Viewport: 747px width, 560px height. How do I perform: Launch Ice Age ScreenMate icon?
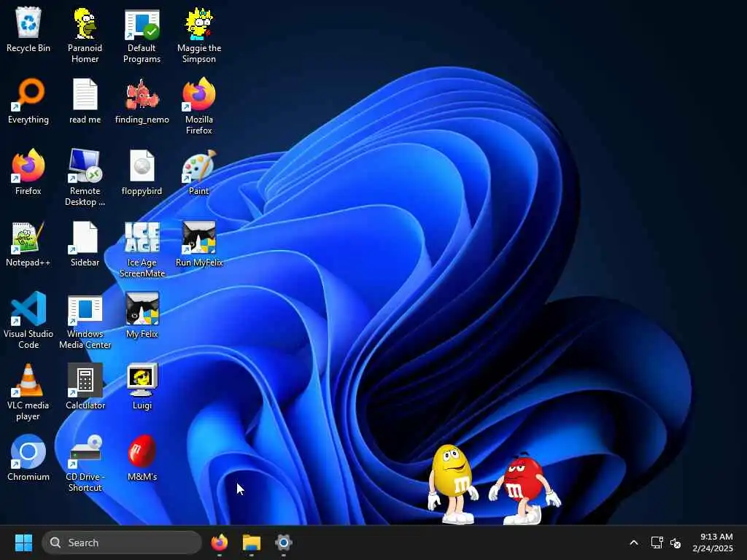(x=142, y=249)
